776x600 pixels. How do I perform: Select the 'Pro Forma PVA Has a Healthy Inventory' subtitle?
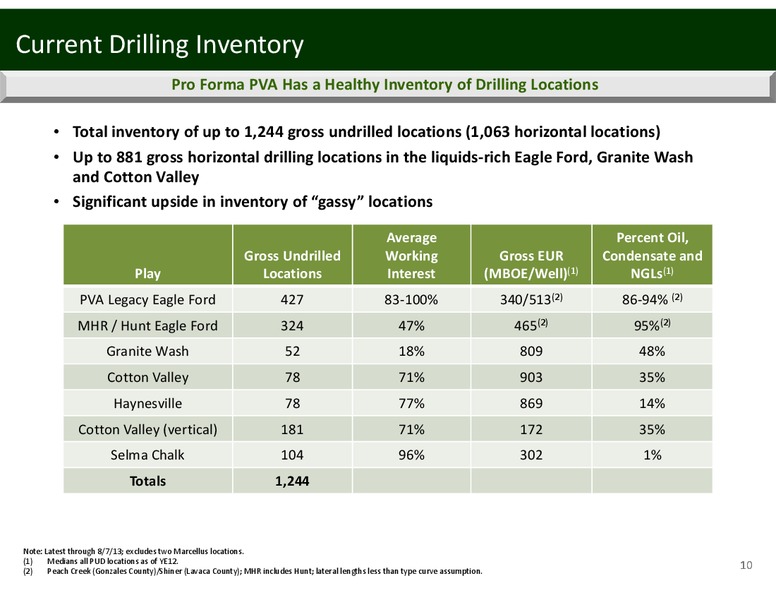coord(385,85)
